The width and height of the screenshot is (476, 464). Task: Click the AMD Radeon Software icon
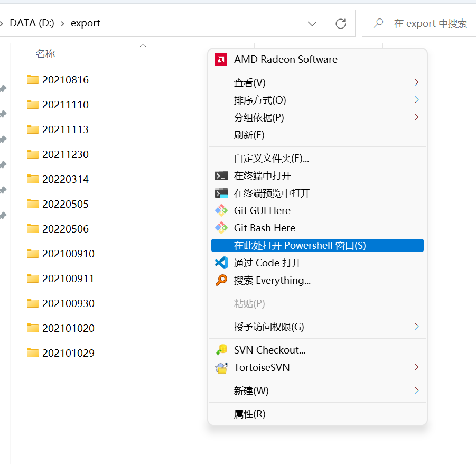tap(221, 60)
